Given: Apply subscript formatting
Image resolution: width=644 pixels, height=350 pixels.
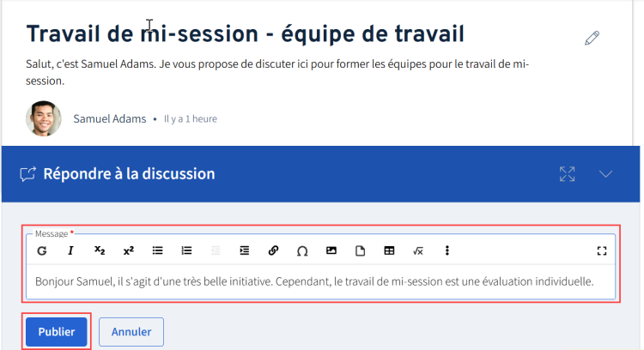Looking at the screenshot, I should coord(100,250).
